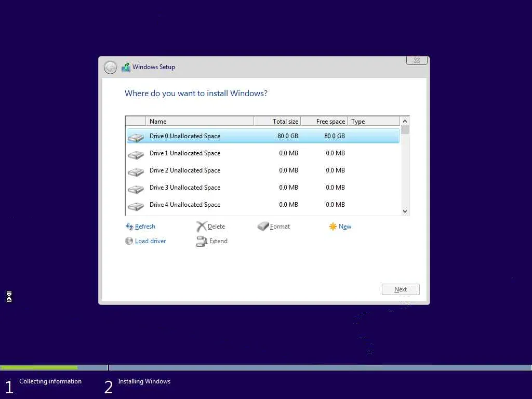
Task: Sort by the Type column header
Action: coord(374,121)
